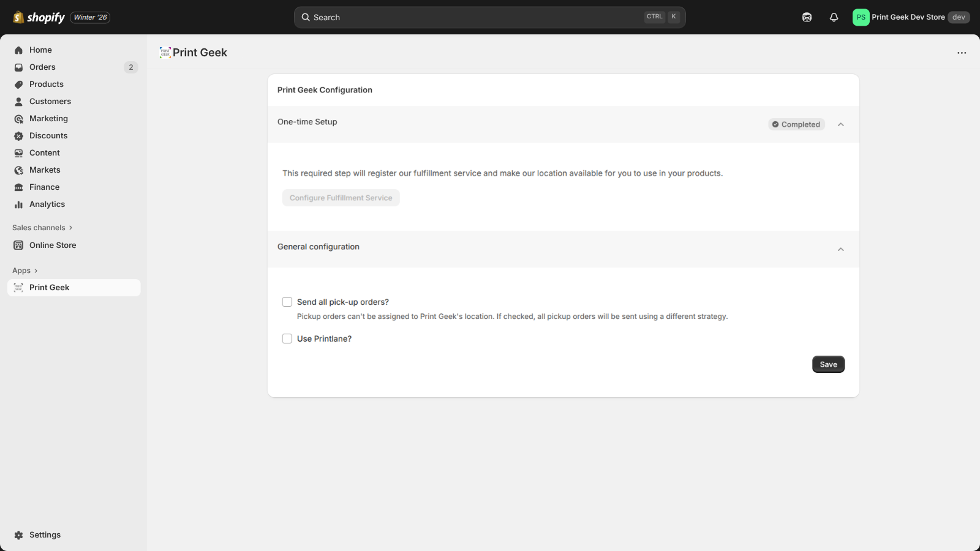The image size is (980, 551).
Task: Click the Products tag icon
Action: pos(18,84)
